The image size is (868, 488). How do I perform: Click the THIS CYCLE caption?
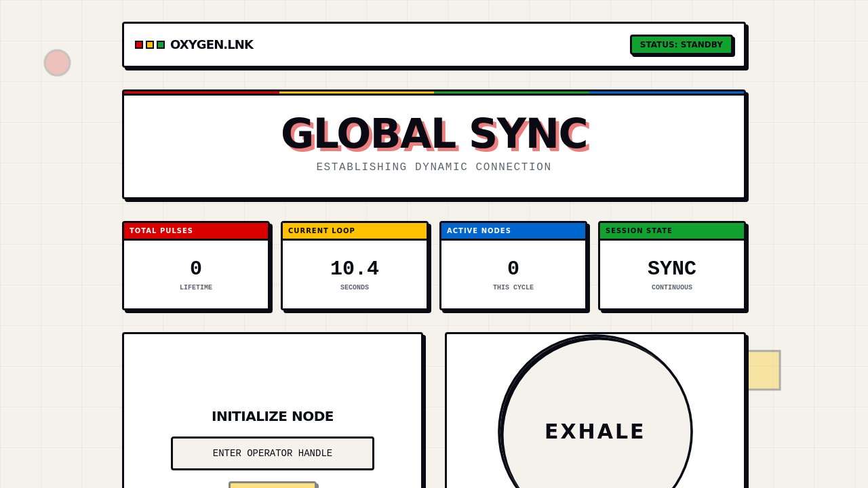pos(513,287)
